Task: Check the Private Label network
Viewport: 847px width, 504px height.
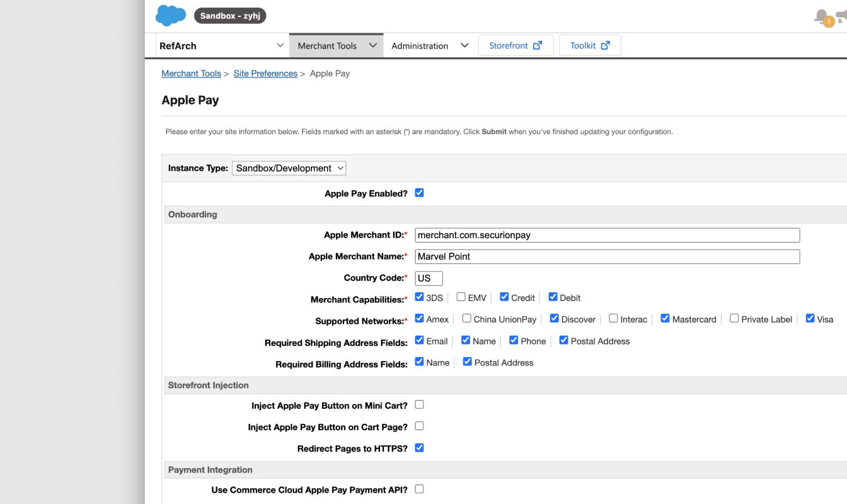Action: tap(734, 318)
